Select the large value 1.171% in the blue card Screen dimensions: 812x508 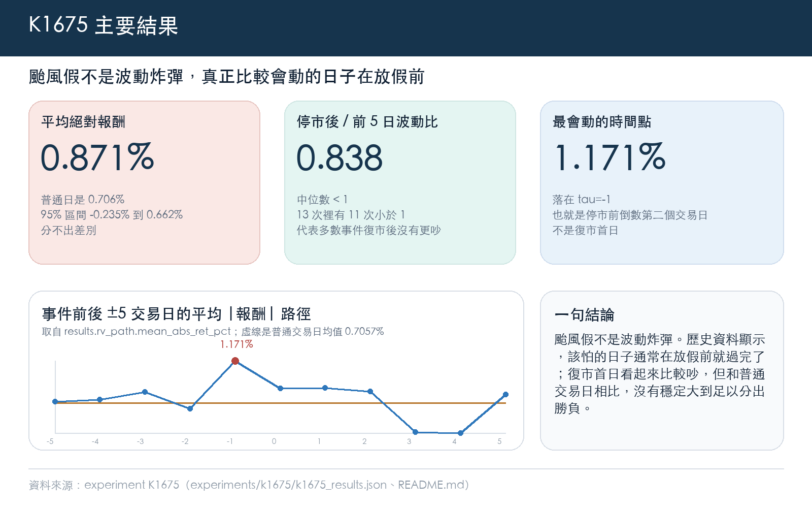point(610,157)
